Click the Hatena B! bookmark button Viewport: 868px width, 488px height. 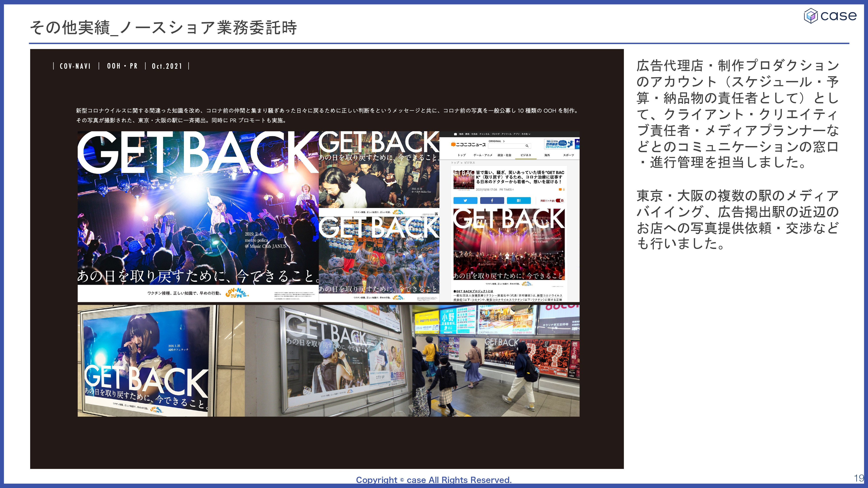tap(519, 201)
